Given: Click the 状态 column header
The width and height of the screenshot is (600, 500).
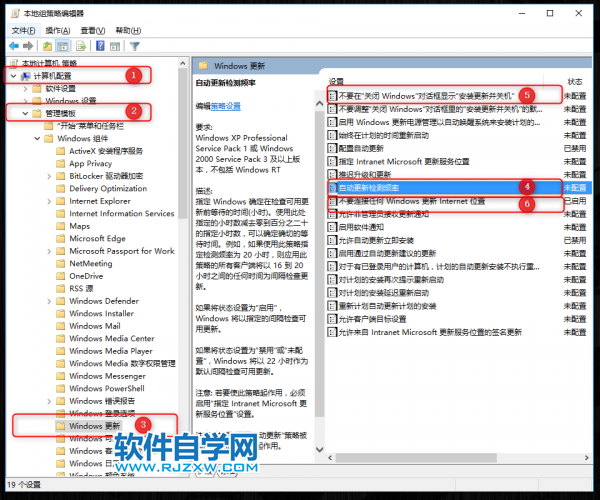Looking at the screenshot, I should 575,81.
